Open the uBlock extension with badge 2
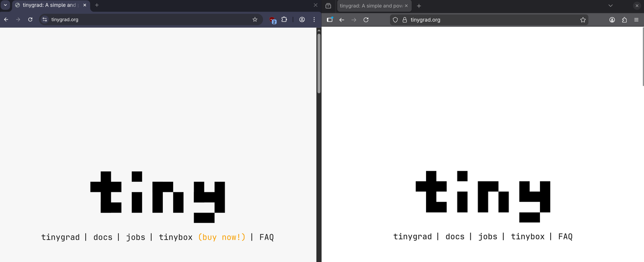The image size is (644, 262). point(272,20)
